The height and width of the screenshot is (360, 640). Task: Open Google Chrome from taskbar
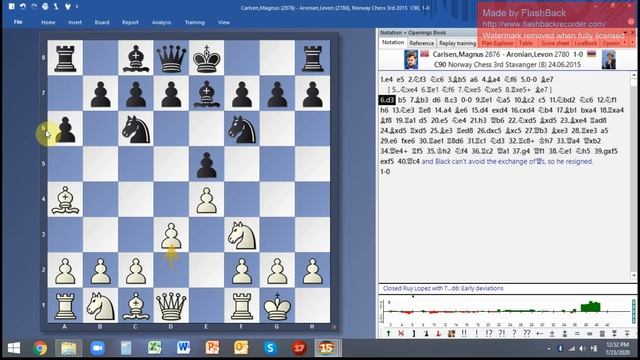[x=40, y=348]
